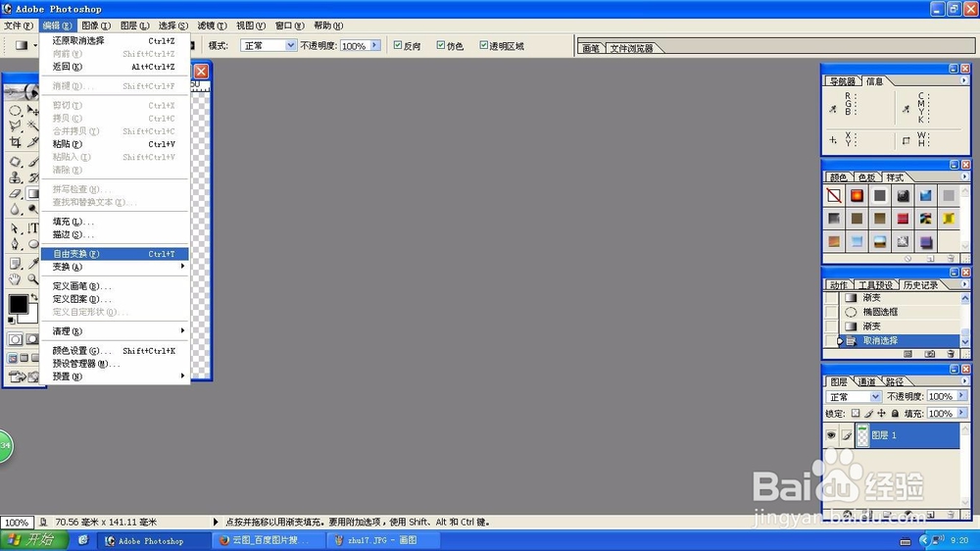Select the 取消选择 history state

click(899, 341)
